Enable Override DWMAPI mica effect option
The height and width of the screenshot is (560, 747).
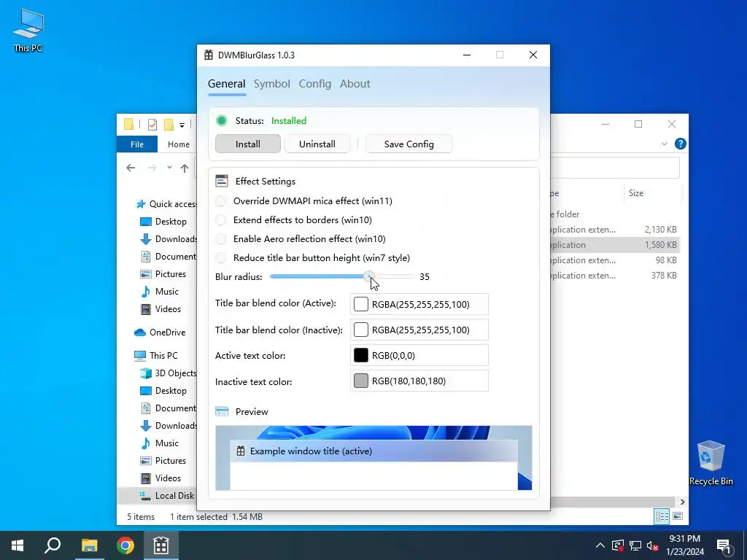[220, 201]
